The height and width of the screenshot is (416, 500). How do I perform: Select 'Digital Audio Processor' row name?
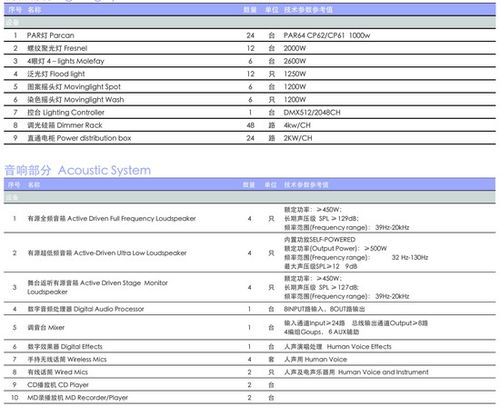pyautogui.click(x=86, y=309)
